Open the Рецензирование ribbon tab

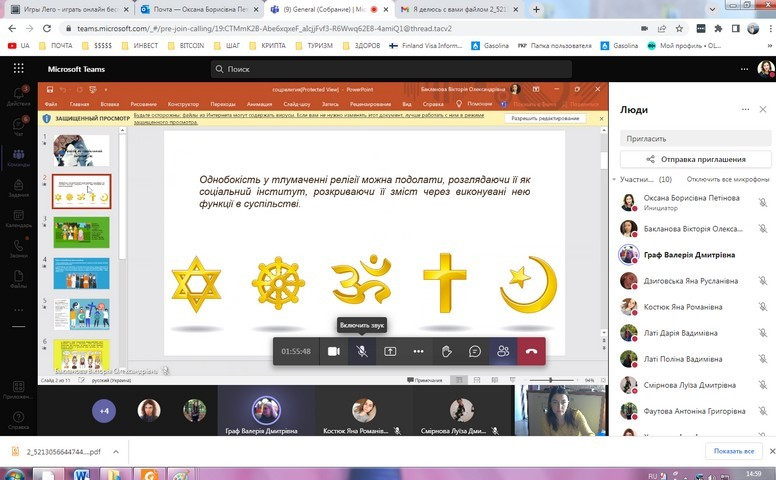pos(370,104)
